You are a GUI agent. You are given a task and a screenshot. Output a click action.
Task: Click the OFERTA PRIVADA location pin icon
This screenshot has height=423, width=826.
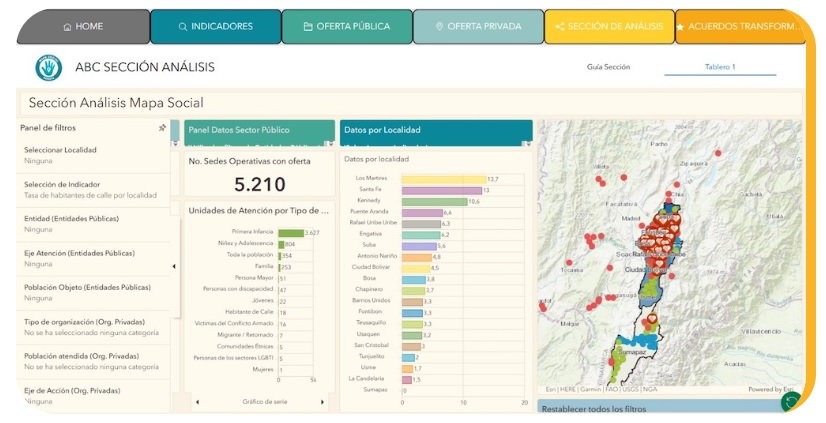point(440,27)
